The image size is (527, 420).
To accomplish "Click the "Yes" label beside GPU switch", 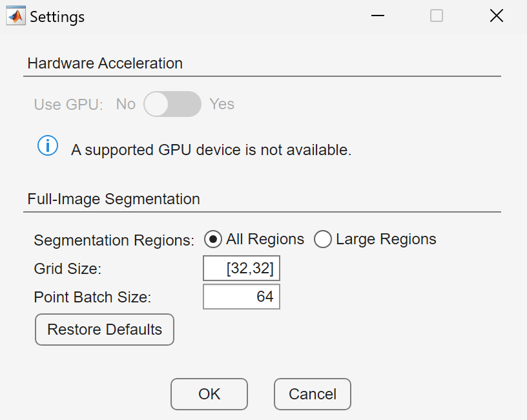I will (x=222, y=104).
